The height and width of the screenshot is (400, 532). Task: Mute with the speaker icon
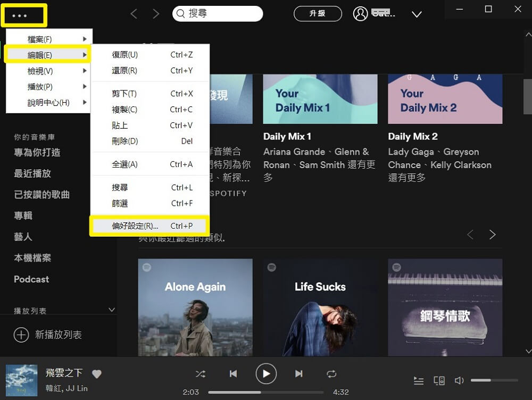click(459, 381)
